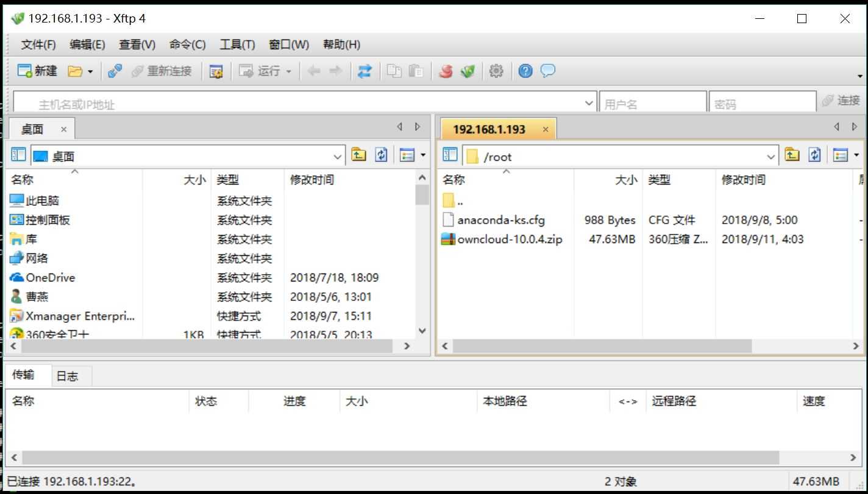
Task: Click the speech bubble feedback icon
Action: pyautogui.click(x=548, y=71)
